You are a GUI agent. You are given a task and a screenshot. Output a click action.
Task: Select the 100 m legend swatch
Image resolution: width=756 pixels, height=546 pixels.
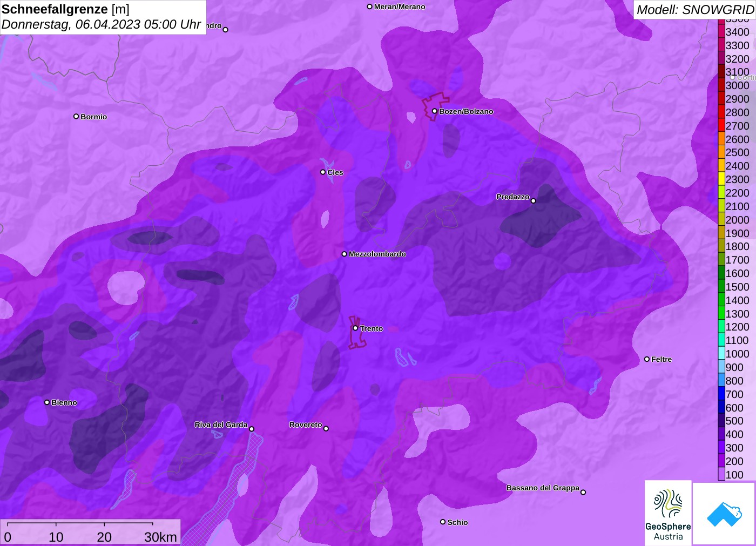click(721, 474)
